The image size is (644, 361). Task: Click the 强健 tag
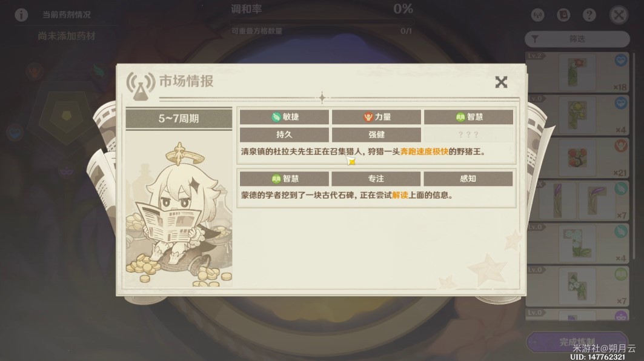(376, 134)
